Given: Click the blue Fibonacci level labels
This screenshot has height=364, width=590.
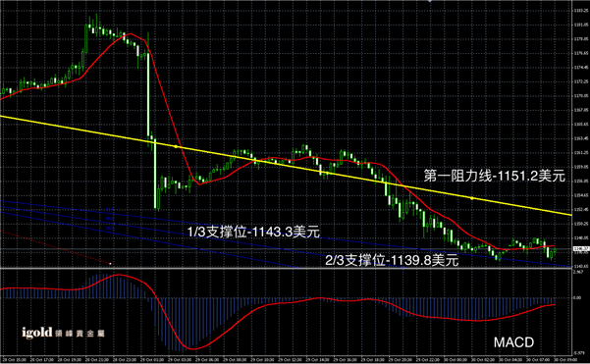Looking at the screenshot, I should (110, 219).
